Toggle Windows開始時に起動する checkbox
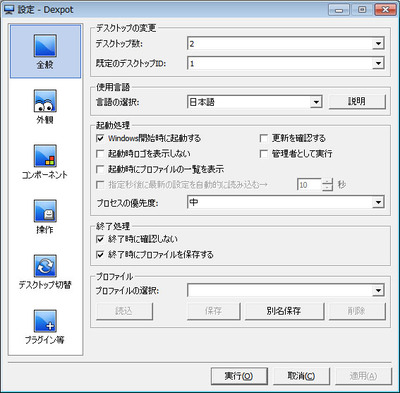The height and width of the screenshot is (393, 400). pyautogui.click(x=100, y=138)
